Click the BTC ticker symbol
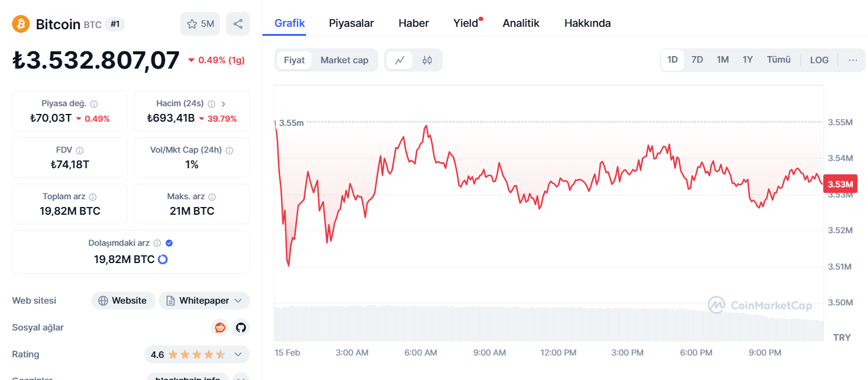Screen dimensions: 868x380 [92, 25]
